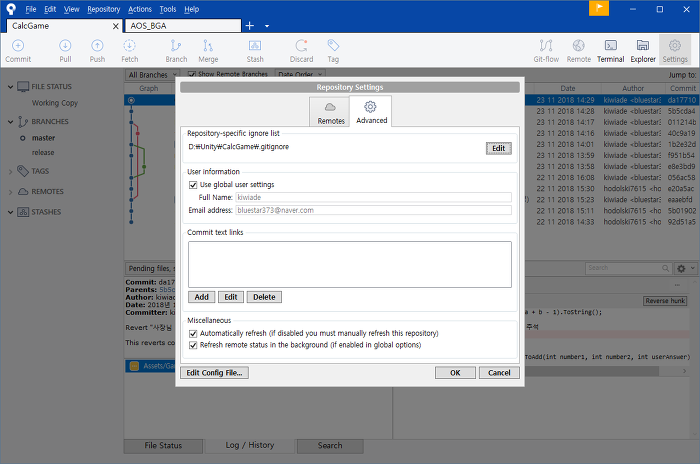Screen dimensions: 700x464
Task: Click the SourceTree logo icon
Action: pos(11,9)
